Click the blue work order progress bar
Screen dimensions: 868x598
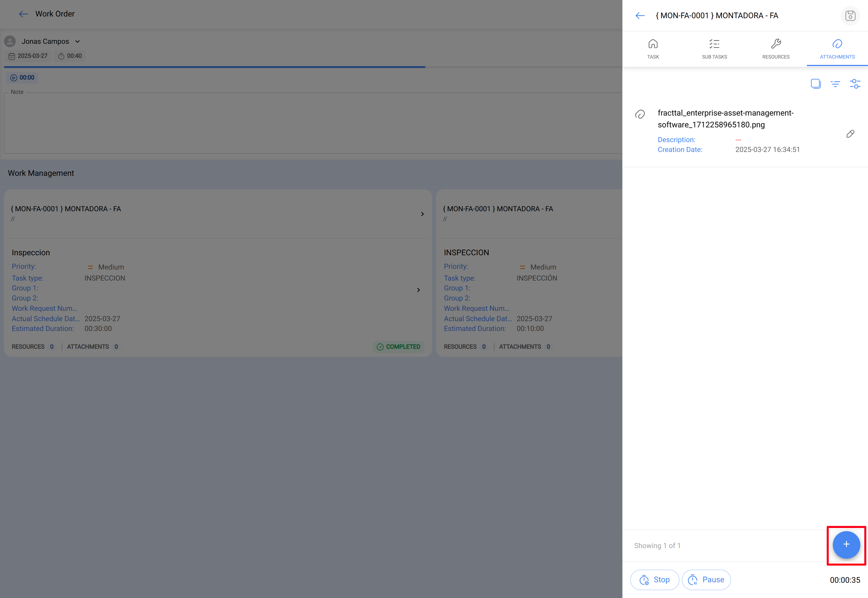pyautogui.click(x=215, y=67)
